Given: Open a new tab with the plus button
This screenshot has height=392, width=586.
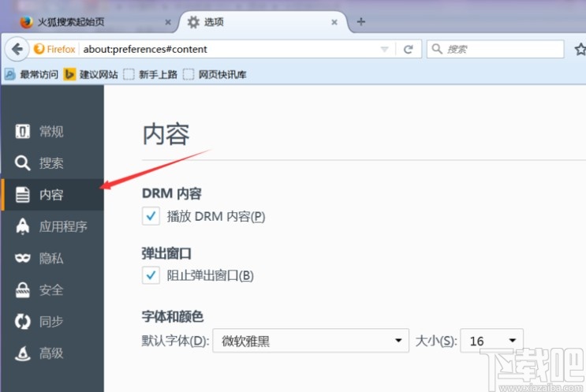Looking at the screenshot, I should click(x=360, y=21).
